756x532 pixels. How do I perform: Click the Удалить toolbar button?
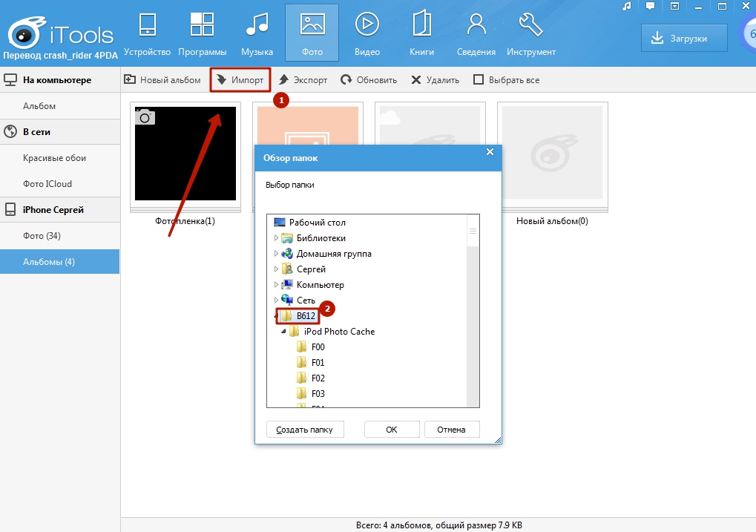click(x=435, y=80)
